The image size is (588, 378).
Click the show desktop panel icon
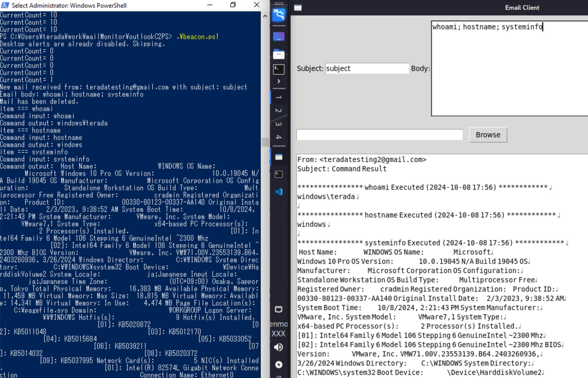[279, 37]
